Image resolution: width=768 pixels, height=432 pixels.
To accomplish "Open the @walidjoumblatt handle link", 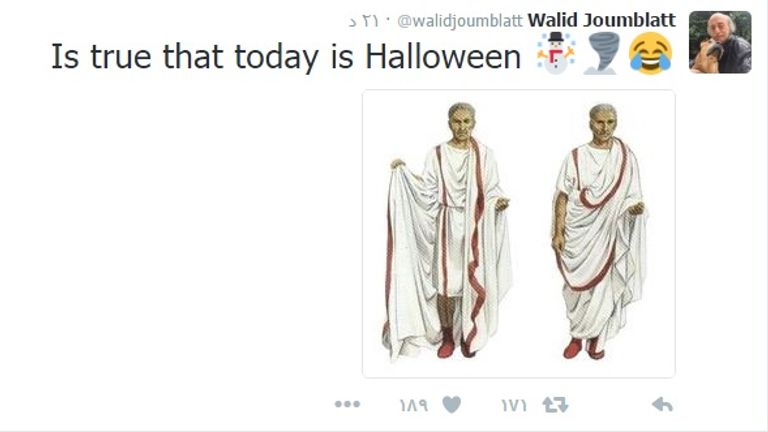I will point(460,21).
